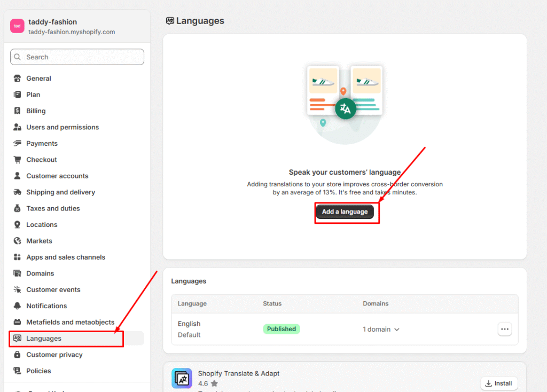Click the Domains column header
Viewport: 547px width, 392px height.
(376, 303)
